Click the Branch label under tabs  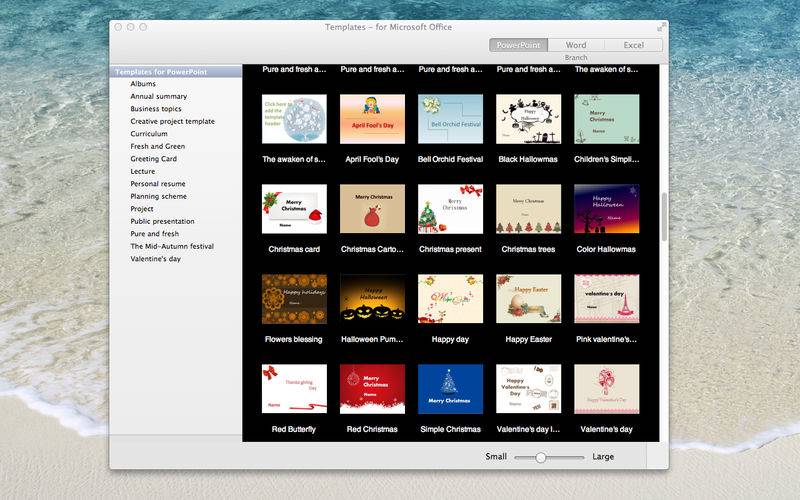pos(576,58)
